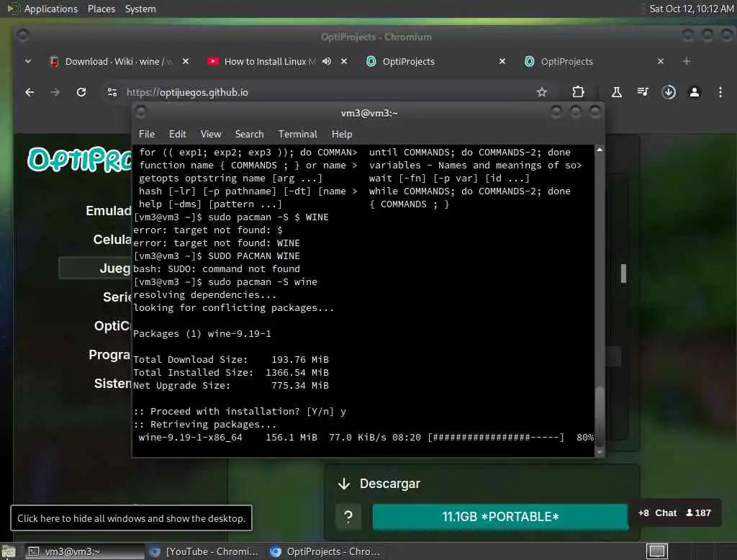
Task: Open Celula sidebar link on OptiProjects
Action: point(112,239)
